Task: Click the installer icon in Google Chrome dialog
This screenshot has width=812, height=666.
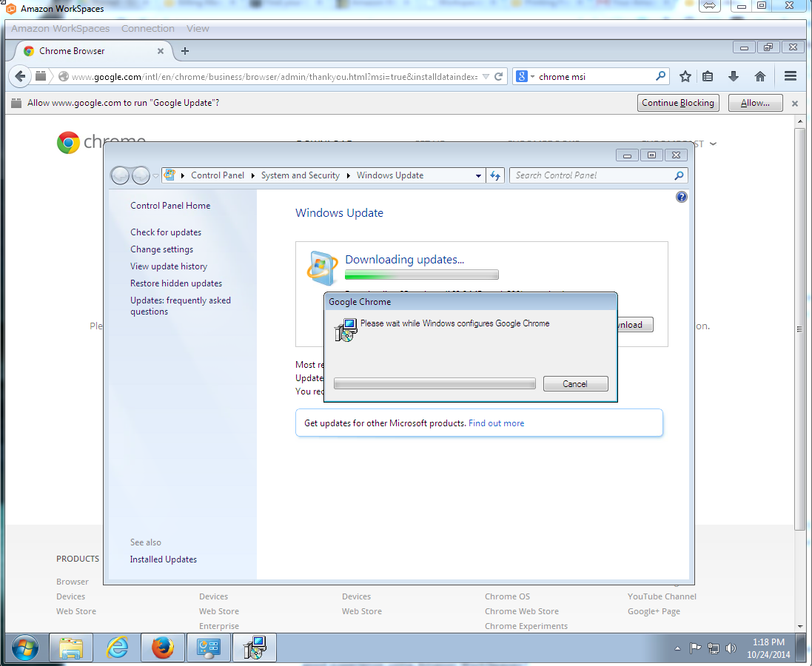Action: pyautogui.click(x=346, y=330)
